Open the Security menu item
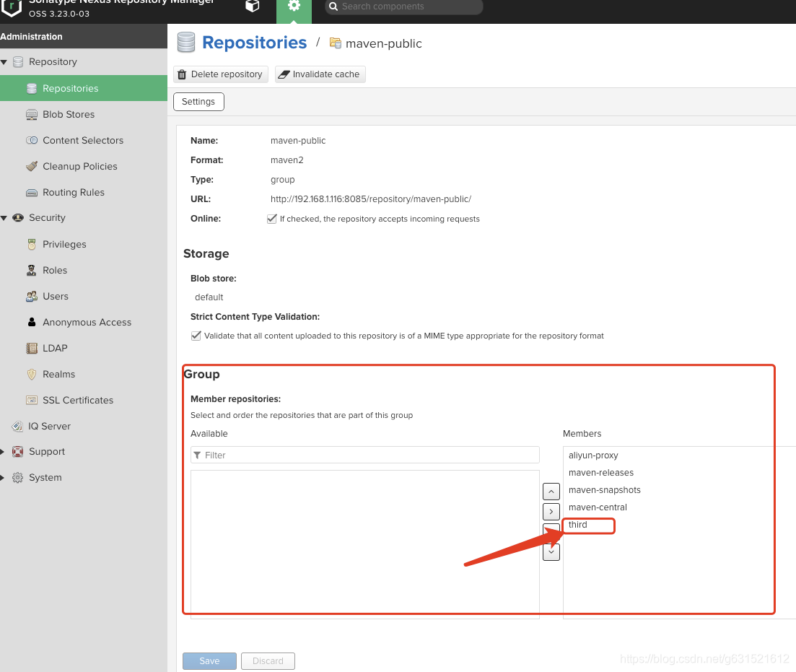The height and width of the screenshot is (672, 796). (x=47, y=218)
